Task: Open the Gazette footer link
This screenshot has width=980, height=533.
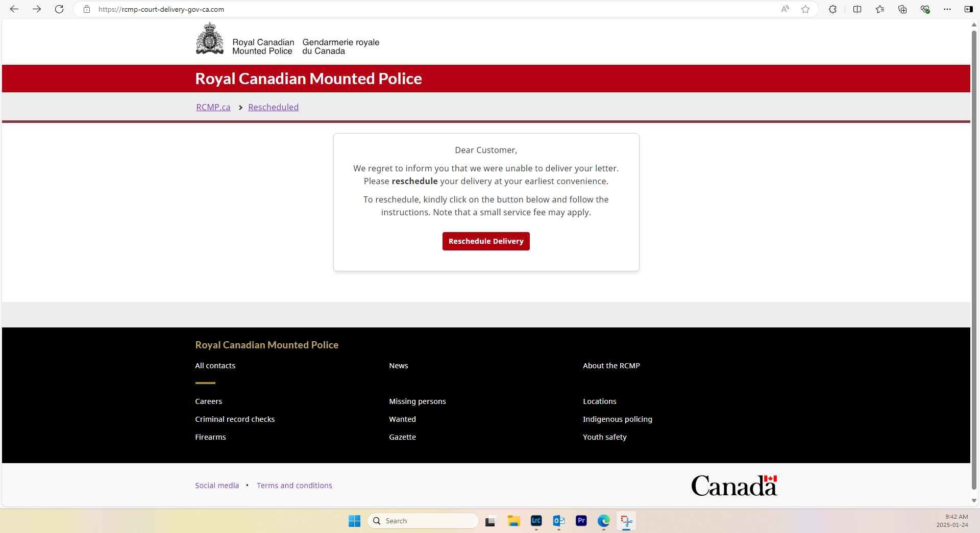Action: click(x=402, y=437)
